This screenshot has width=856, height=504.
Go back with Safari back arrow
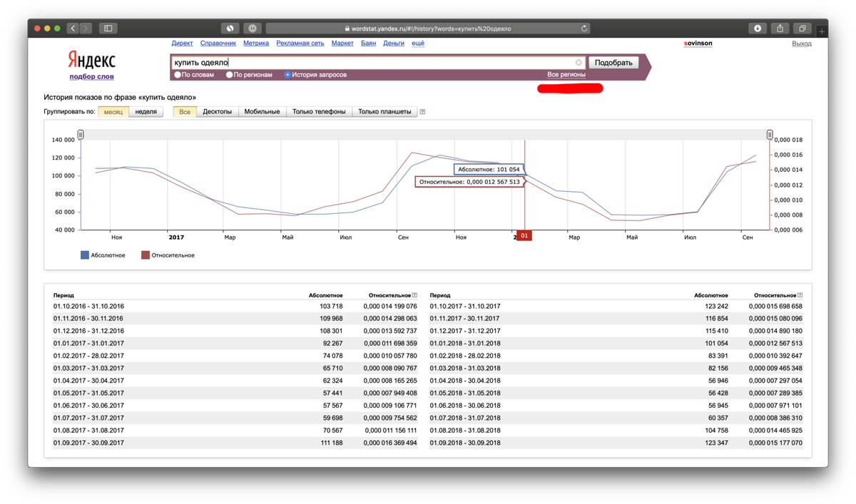tap(73, 29)
